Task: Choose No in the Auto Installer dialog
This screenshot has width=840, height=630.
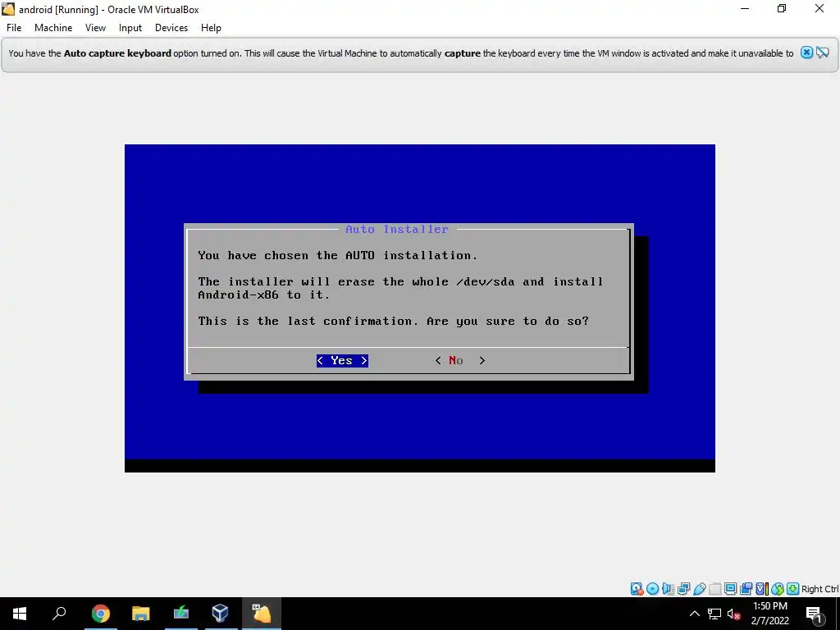Action: [460, 361]
